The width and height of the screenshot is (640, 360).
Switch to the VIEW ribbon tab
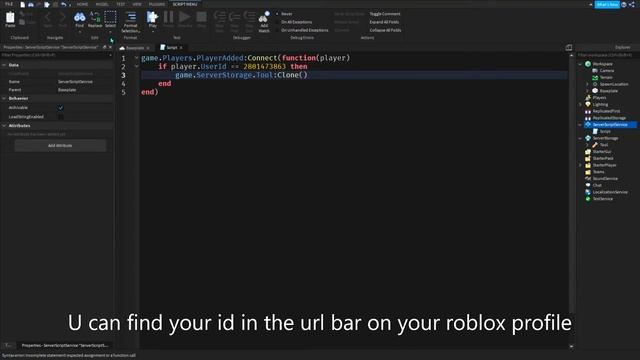137,4
